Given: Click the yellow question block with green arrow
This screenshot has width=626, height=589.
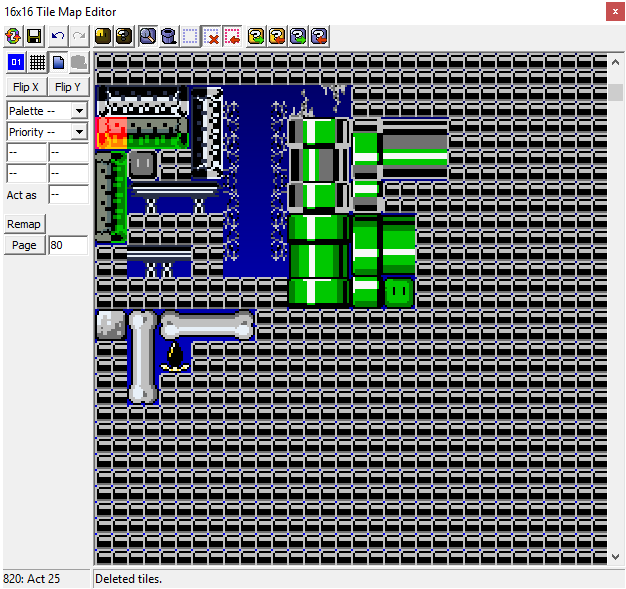Looking at the screenshot, I should click(256, 36).
